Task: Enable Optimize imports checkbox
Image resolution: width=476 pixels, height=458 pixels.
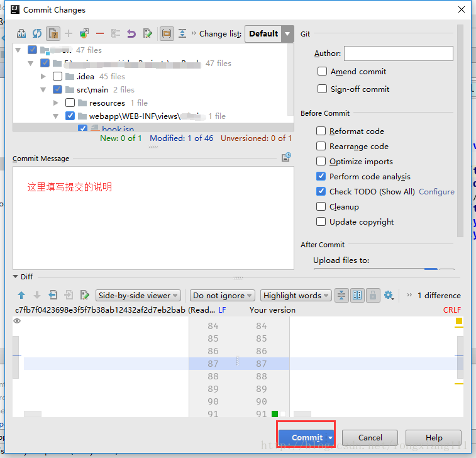Action: [321, 161]
